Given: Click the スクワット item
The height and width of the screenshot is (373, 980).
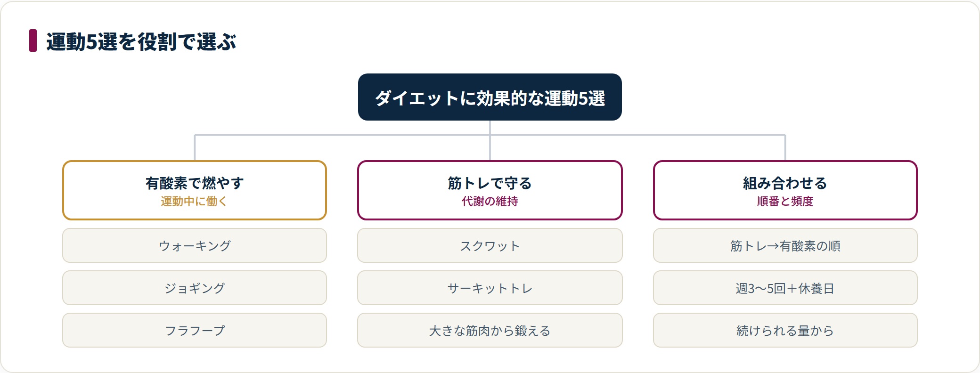Looking at the screenshot, I should tap(490, 245).
